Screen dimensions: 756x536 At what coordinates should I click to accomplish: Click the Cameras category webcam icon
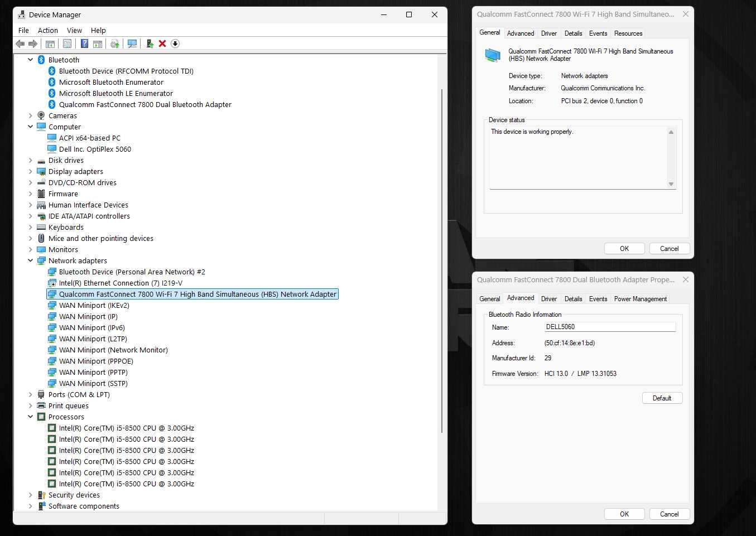pyautogui.click(x=41, y=115)
